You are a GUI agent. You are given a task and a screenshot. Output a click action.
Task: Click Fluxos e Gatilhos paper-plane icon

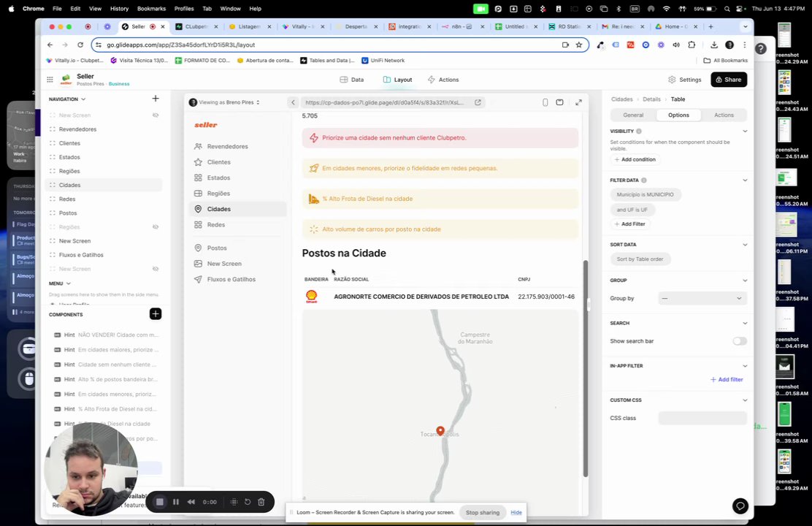coord(198,279)
